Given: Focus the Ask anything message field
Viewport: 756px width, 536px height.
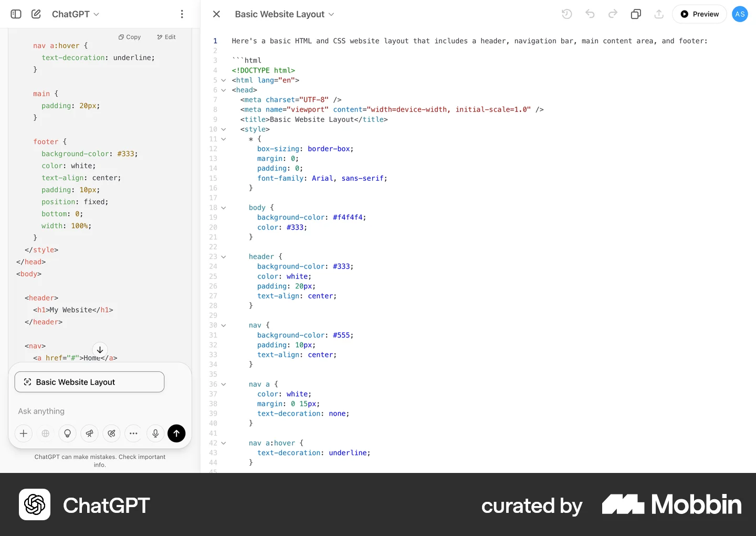Looking at the screenshot, I should [100, 411].
